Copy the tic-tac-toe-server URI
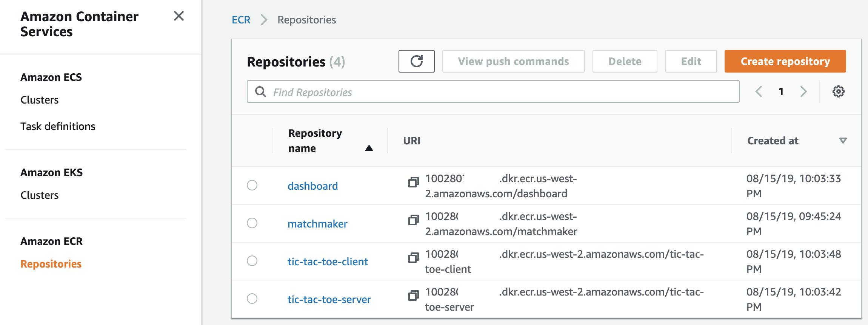The width and height of the screenshot is (868, 325). click(x=414, y=296)
